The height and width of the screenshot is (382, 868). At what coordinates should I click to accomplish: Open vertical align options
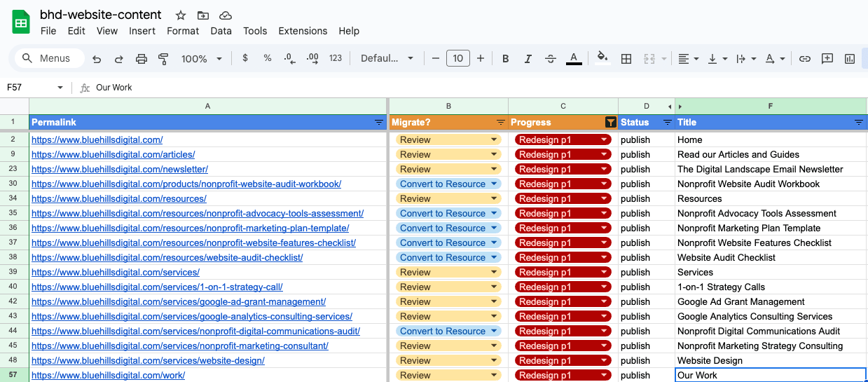[x=717, y=59]
